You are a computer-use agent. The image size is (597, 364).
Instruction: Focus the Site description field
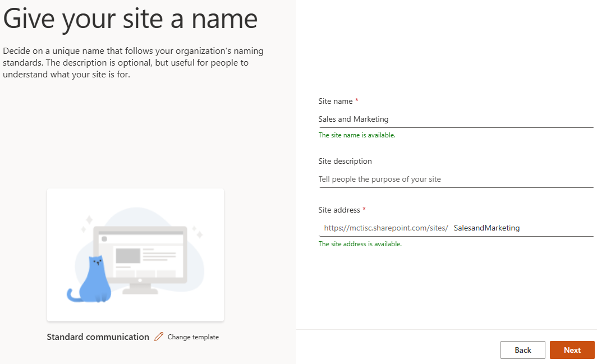click(x=456, y=179)
